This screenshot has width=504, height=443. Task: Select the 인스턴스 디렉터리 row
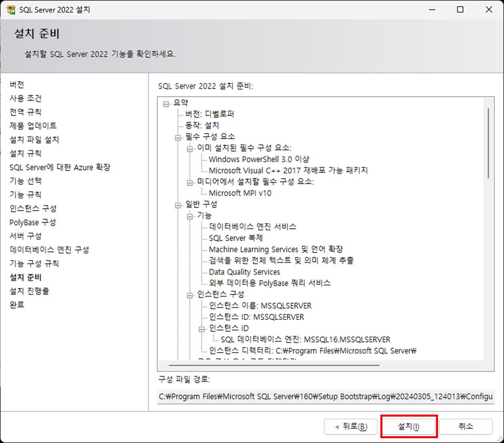[x=313, y=351]
